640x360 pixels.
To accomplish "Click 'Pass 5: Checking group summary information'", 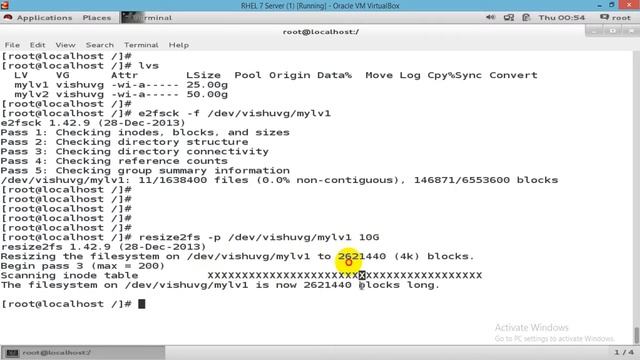I will [145, 171].
